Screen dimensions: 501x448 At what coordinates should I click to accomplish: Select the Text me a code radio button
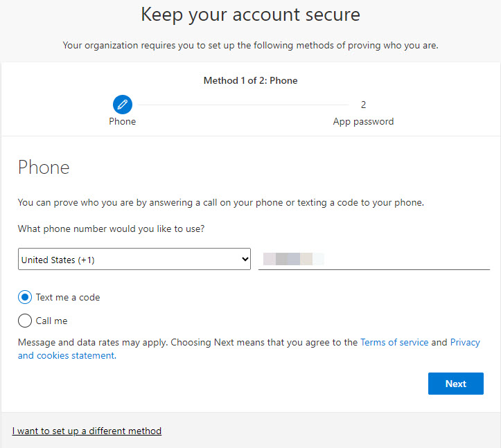point(25,297)
